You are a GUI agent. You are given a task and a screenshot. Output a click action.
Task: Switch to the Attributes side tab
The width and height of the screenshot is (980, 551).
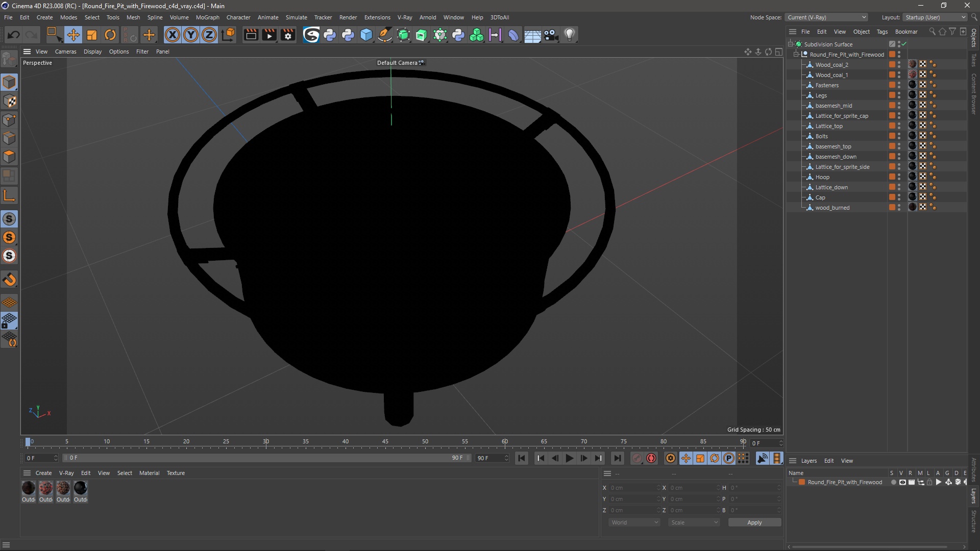coord(974,469)
